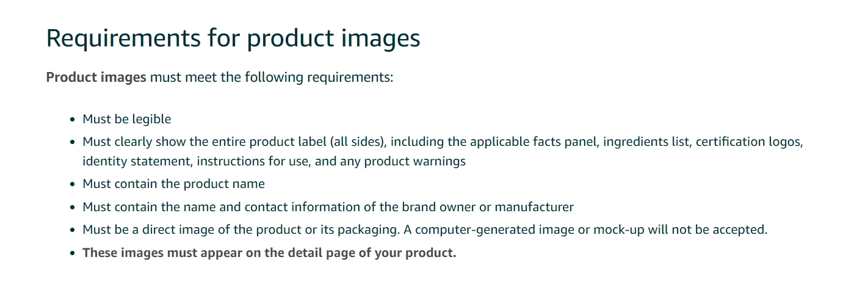Click the phrase "must meet the following requirements:"
The height and width of the screenshot is (293, 868).
click(272, 78)
